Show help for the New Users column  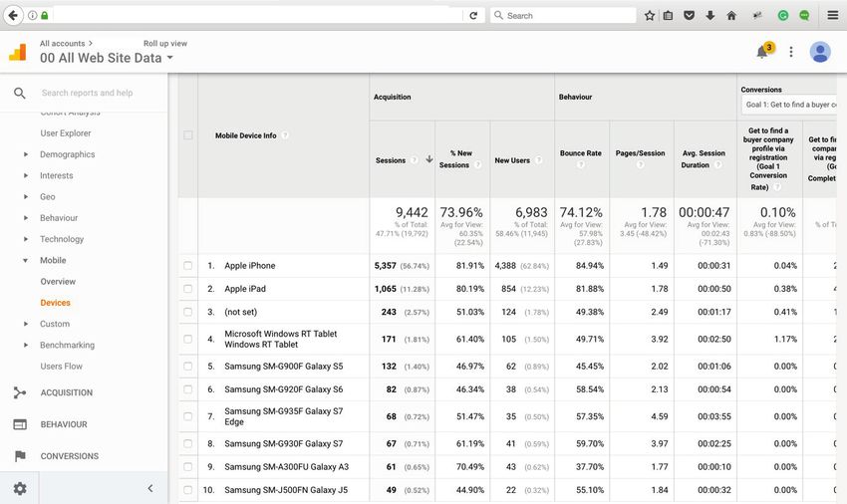tap(538, 160)
